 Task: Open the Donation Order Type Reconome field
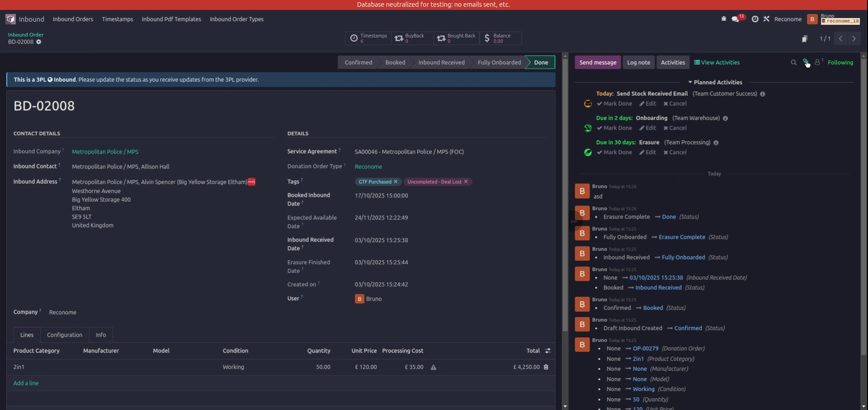[368, 167]
